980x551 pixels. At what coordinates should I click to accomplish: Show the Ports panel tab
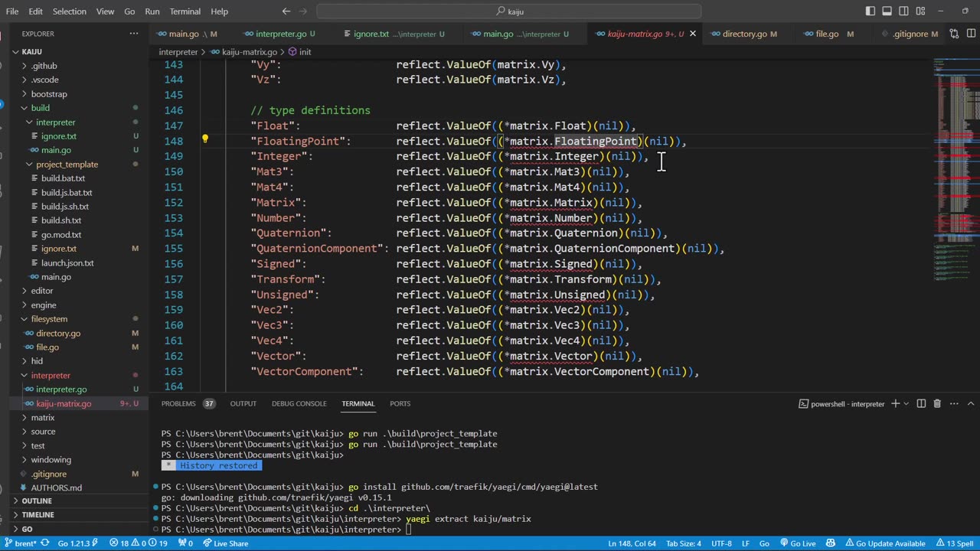pyautogui.click(x=400, y=403)
